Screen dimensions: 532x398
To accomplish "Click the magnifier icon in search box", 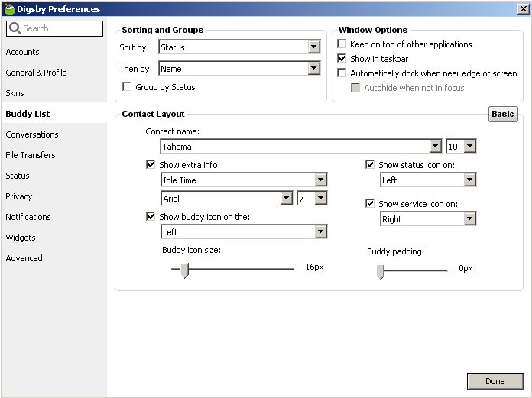I will pyautogui.click(x=15, y=28).
